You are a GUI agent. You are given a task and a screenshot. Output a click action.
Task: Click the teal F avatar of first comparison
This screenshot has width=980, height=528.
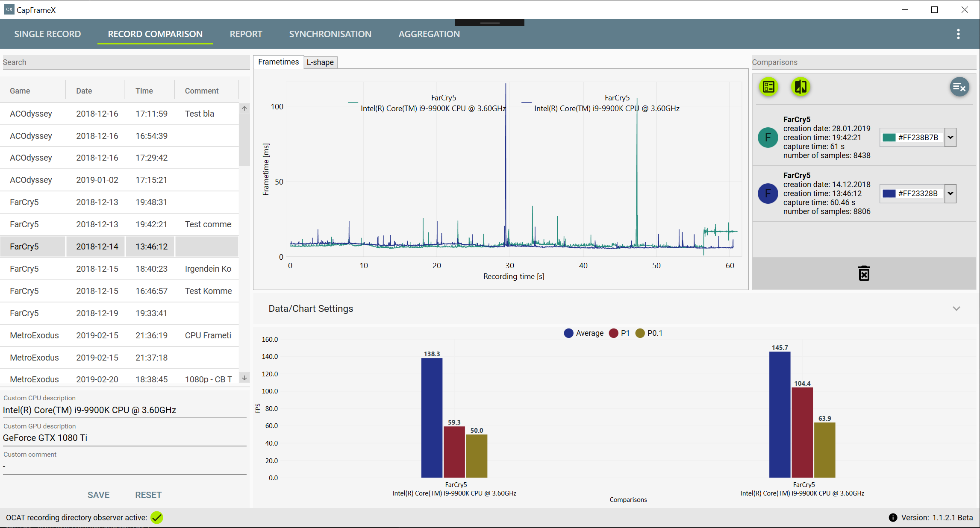[x=768, y=138]
